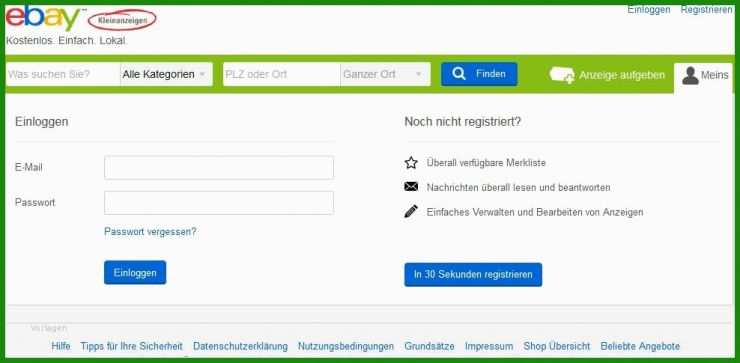Click the Anzeige aufgeben plus icon
The height and width of the screenshot is (363, 740).
tap(562, 75)
